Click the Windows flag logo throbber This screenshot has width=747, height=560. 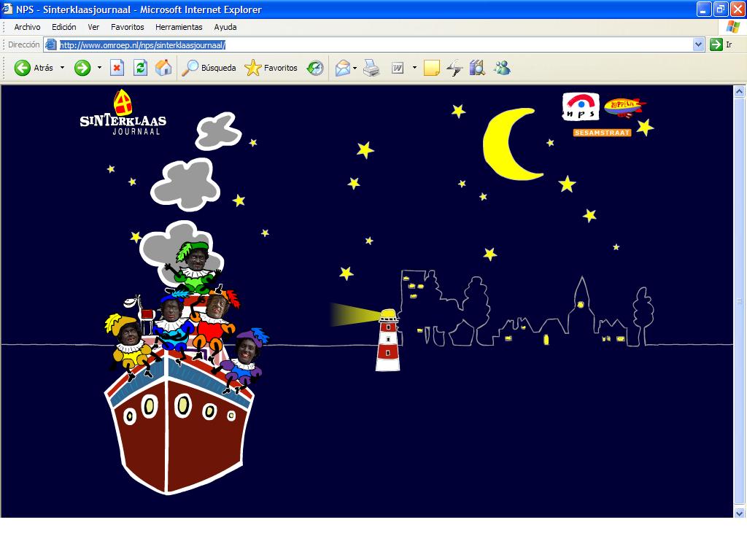click(x=732, y=27)
